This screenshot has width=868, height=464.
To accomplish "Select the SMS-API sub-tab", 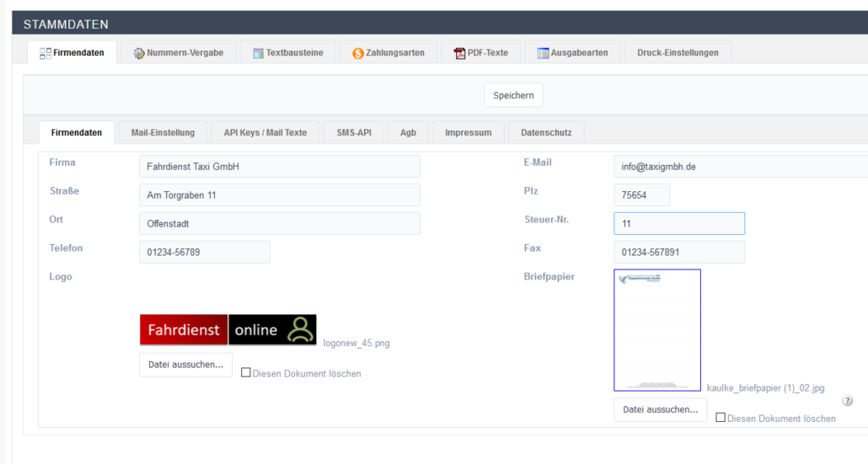I will pos(354,133).
